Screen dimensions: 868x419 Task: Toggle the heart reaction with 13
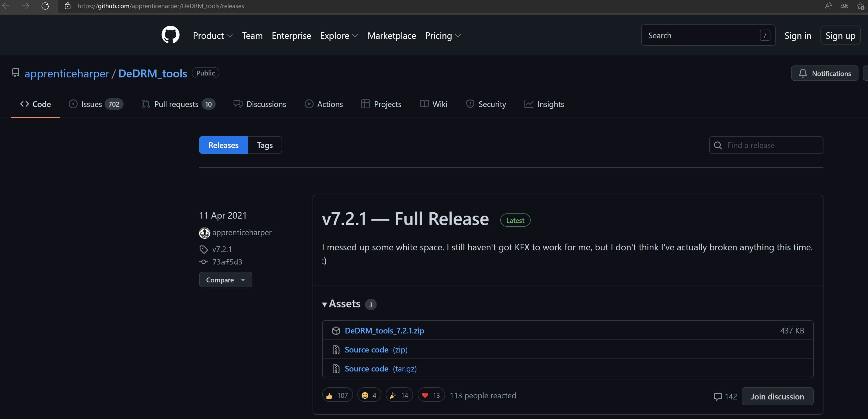coord(431,395)
